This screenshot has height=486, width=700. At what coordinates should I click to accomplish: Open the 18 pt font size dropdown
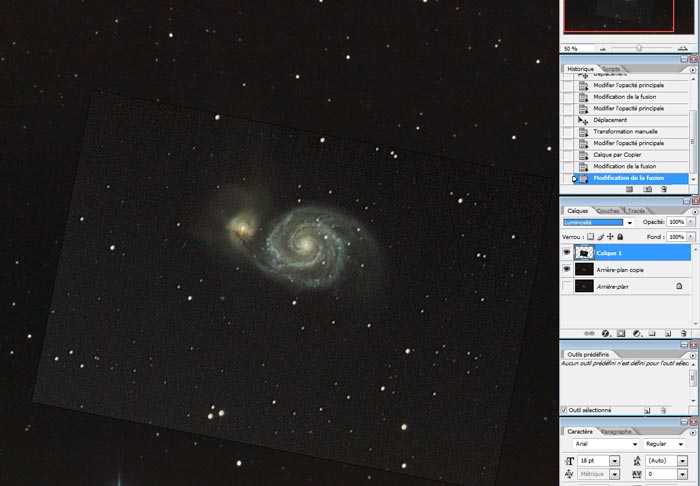(x=615, y=461)
